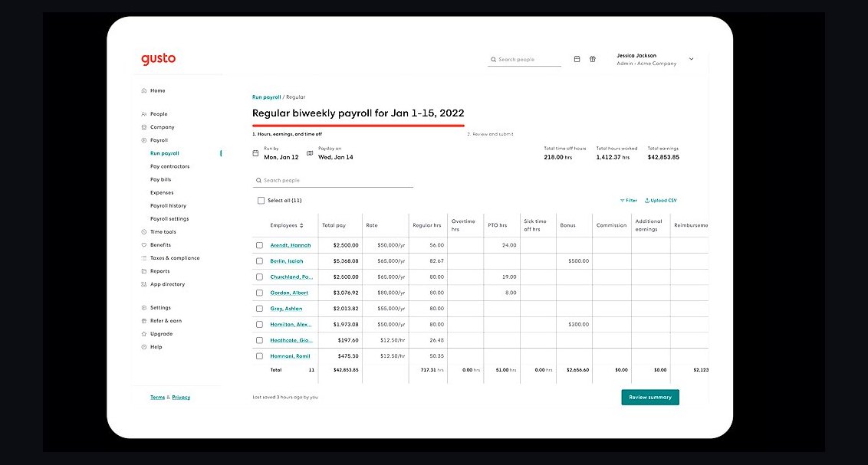Open Payroll history in the sidebar
Screen dimensions: 868x465
point(168,205)
